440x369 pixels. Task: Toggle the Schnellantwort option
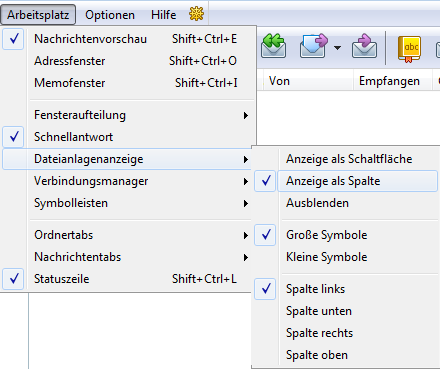129,137
